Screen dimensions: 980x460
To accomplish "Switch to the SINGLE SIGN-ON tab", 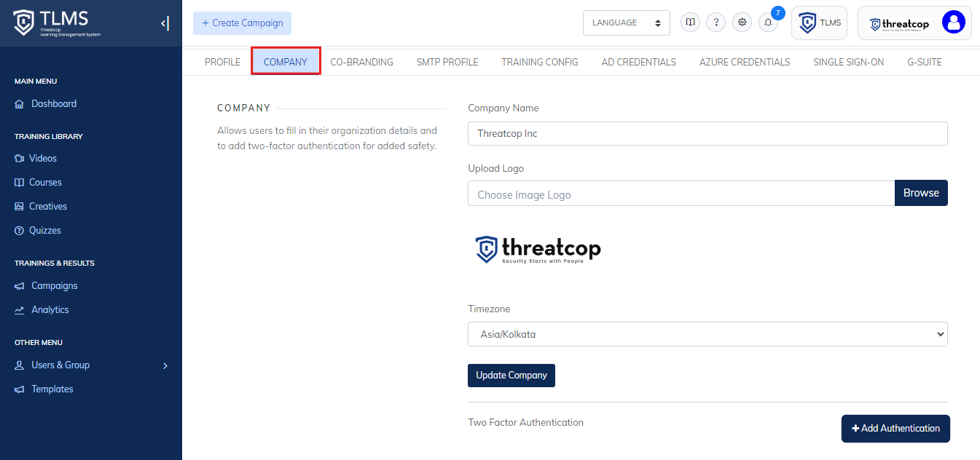I will (x=849, y=62).
